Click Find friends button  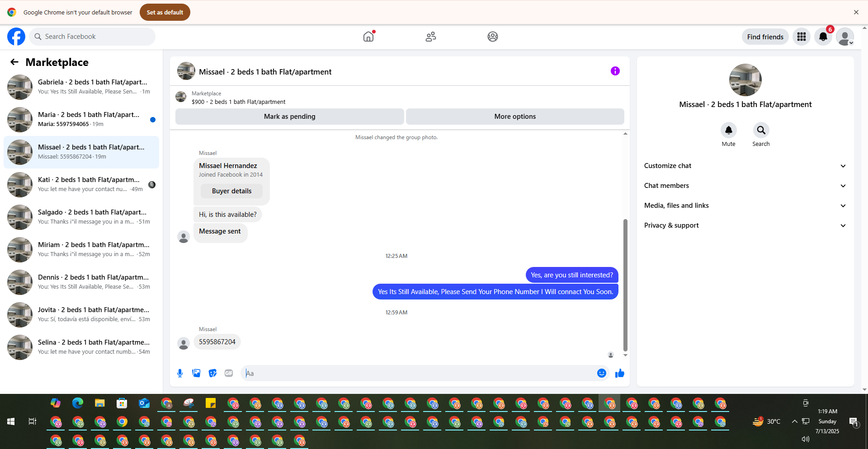coord(765,37)
